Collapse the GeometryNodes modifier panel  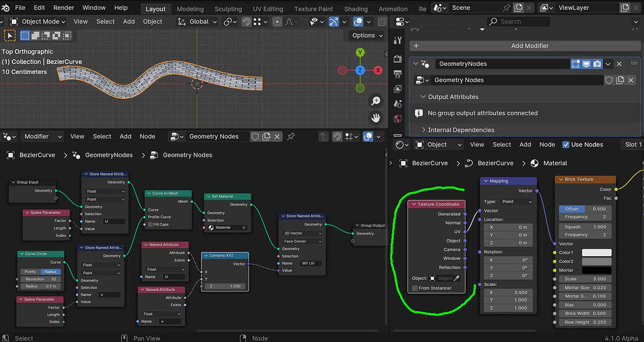pyautogui.click(x=415, y=63)
